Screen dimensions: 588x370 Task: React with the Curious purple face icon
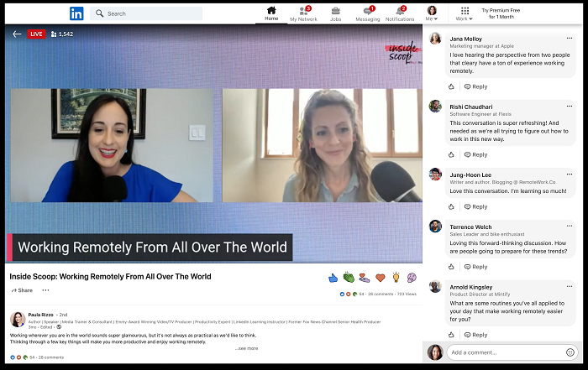tap(412, 278)
